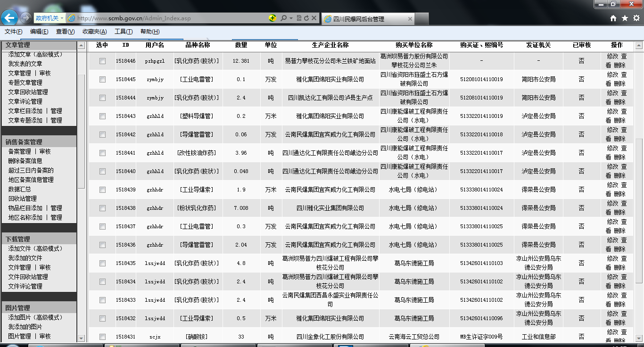Refresh the page with the reload icon
The height and width of the screenshot is (347, 644).
(306, 18)
